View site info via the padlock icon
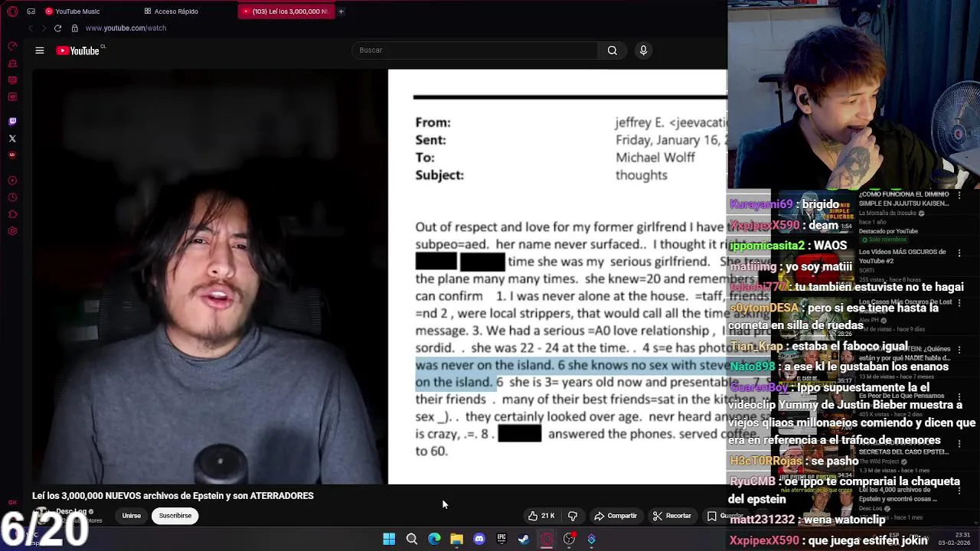980x551 pixels. coord(74,28)
